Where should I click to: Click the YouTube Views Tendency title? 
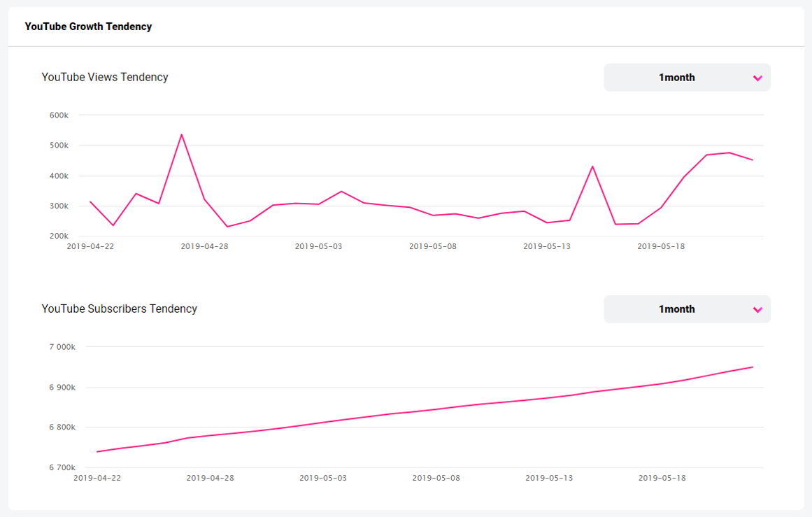(x=105, y=77)
